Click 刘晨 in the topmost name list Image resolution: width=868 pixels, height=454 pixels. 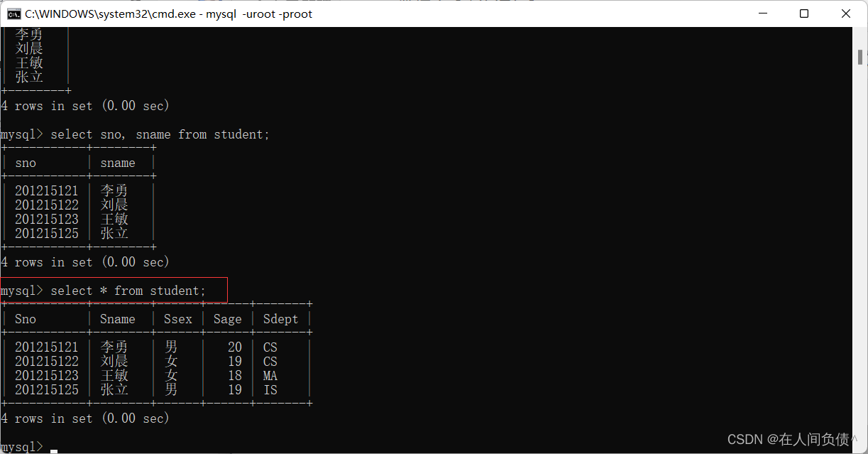[x=29, y=48]
